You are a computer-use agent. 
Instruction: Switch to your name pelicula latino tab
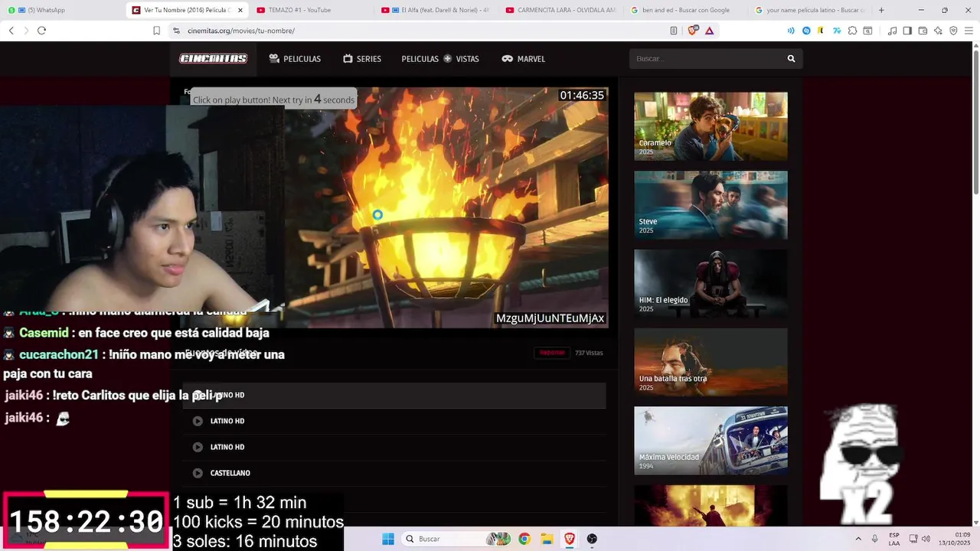[811, 10]
